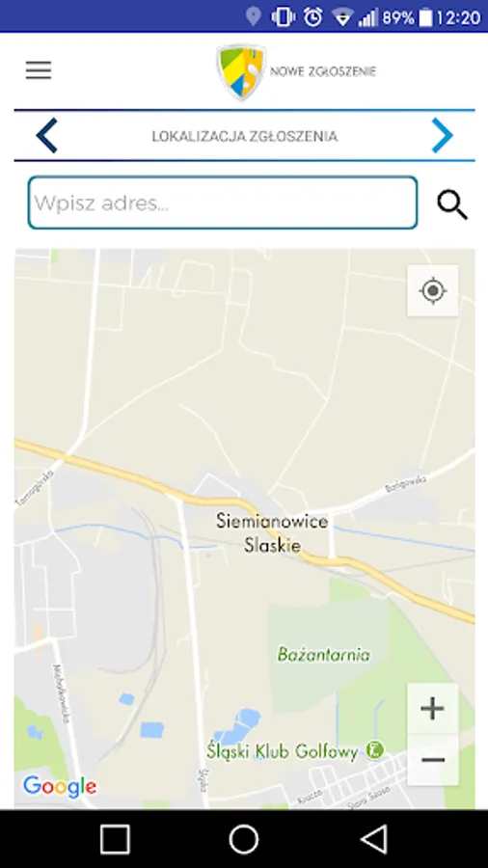
Task: Focus the 'Wpisz adres...' address field
Action: (223, 203)
